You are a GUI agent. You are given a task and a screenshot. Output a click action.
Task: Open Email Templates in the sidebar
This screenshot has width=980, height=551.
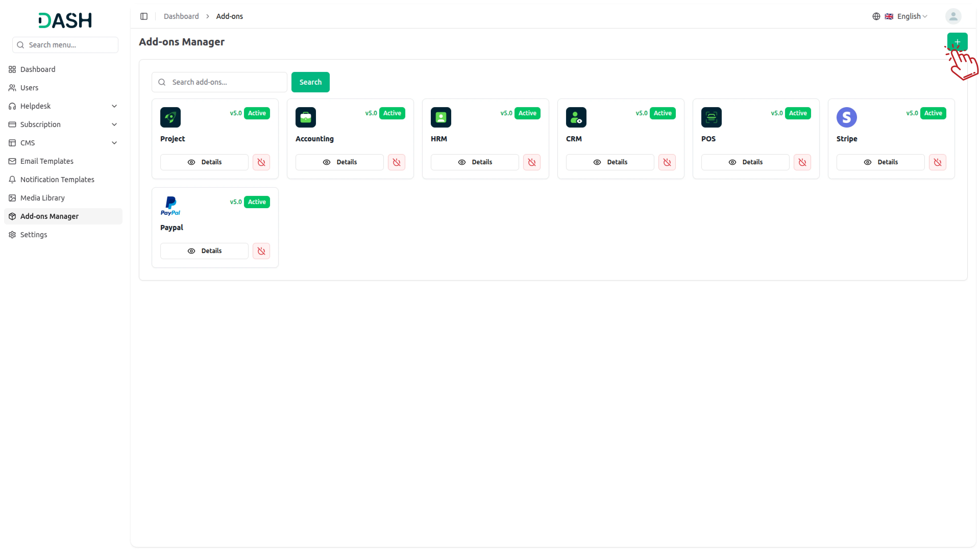63,161
